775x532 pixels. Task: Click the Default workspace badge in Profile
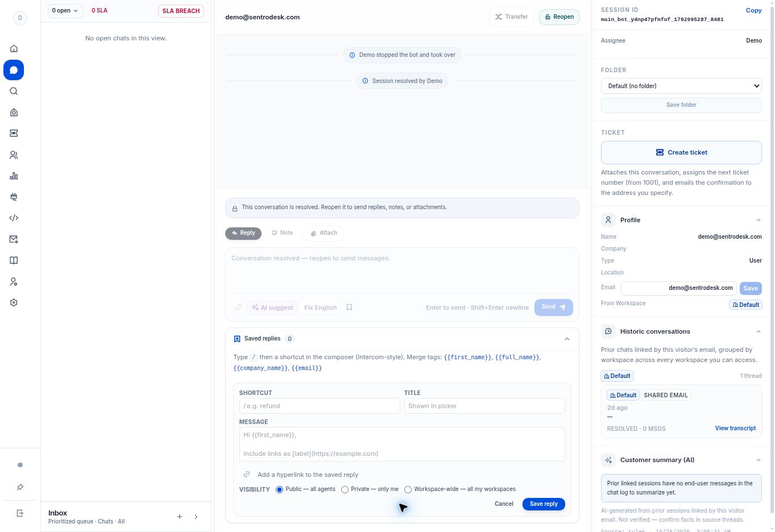(x=745, y=305)
